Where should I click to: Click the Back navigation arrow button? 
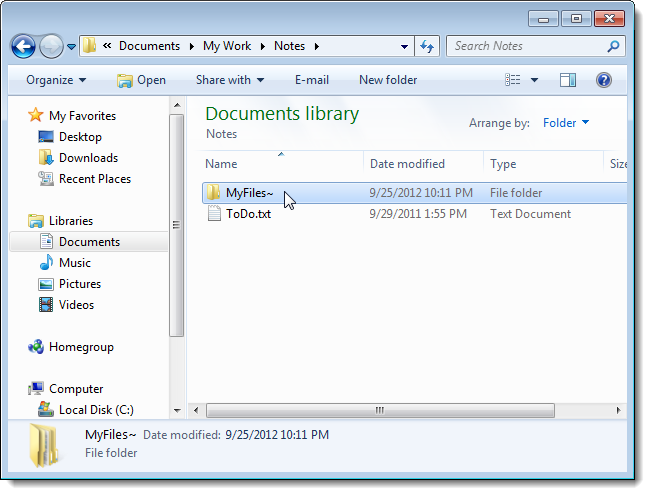point(23,46)
